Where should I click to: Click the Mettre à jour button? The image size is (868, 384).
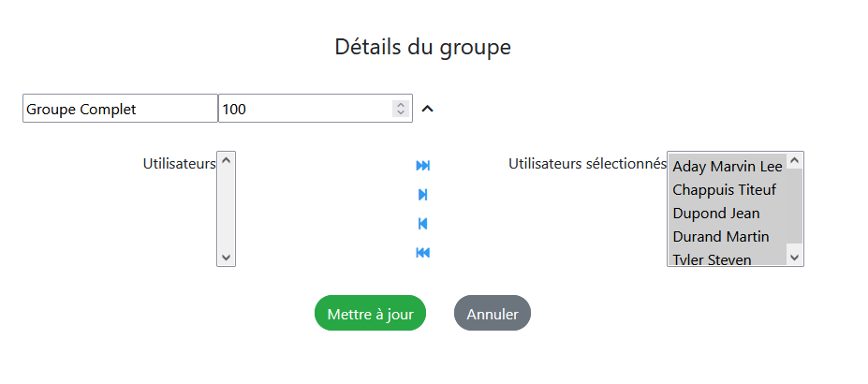pyautogui.click(x=370, y=314)
